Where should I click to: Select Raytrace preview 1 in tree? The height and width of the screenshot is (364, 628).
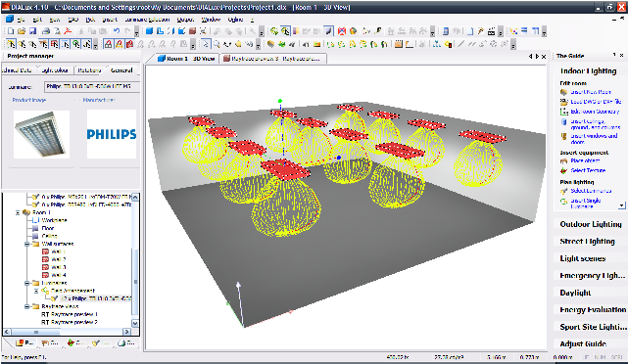pos(71,314)
